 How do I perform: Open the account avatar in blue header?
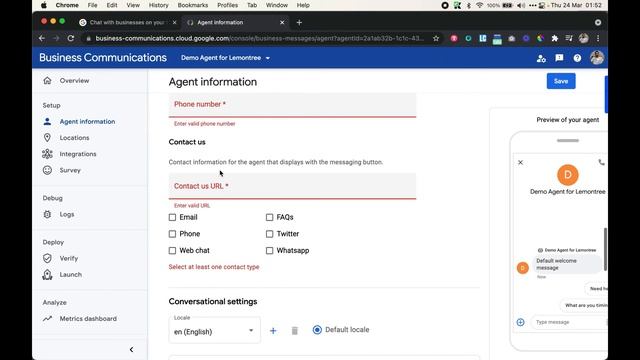[597, 58]
